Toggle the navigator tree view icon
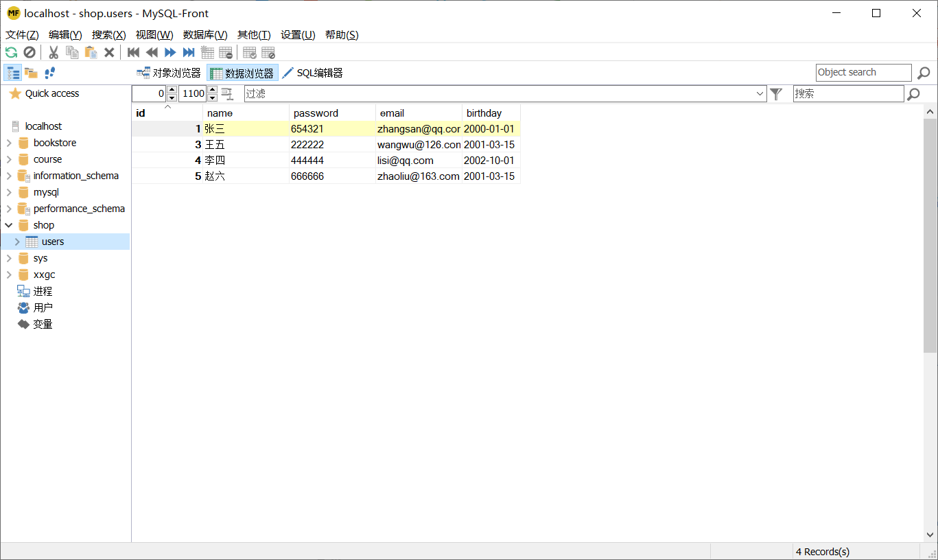 12,73
